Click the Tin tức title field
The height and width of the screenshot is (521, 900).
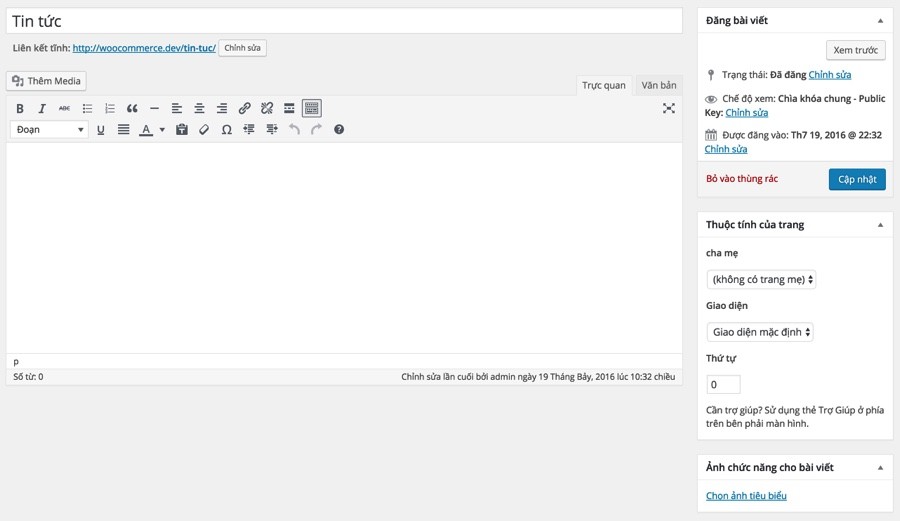point(344,21)
